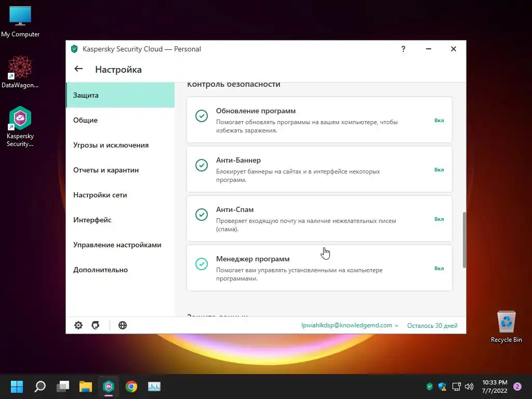532x399 pixels.
Task: Click check icon of Менеджер программ card
Action: click(202, 264)
